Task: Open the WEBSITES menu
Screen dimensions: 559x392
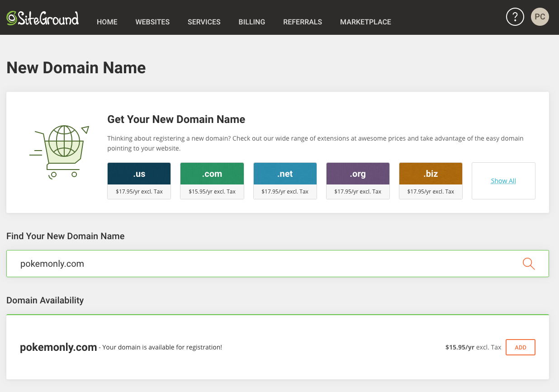Action: pos(152,22)
